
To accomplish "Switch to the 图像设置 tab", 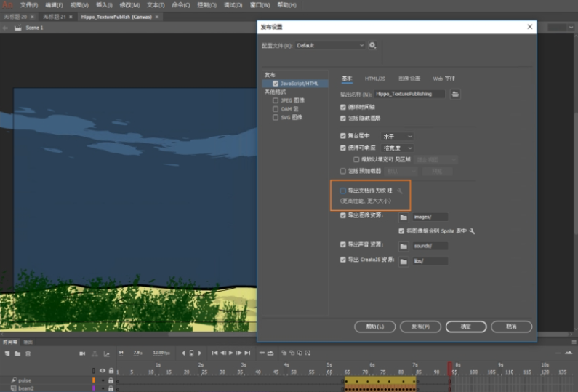I will pos(409,79).
